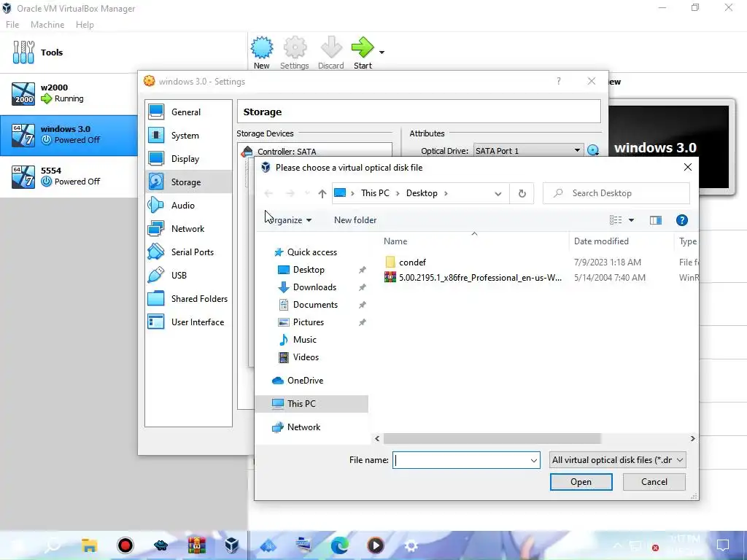Open the Audio settings page
This screenshot has height=560, width=747.
(189, 205)
